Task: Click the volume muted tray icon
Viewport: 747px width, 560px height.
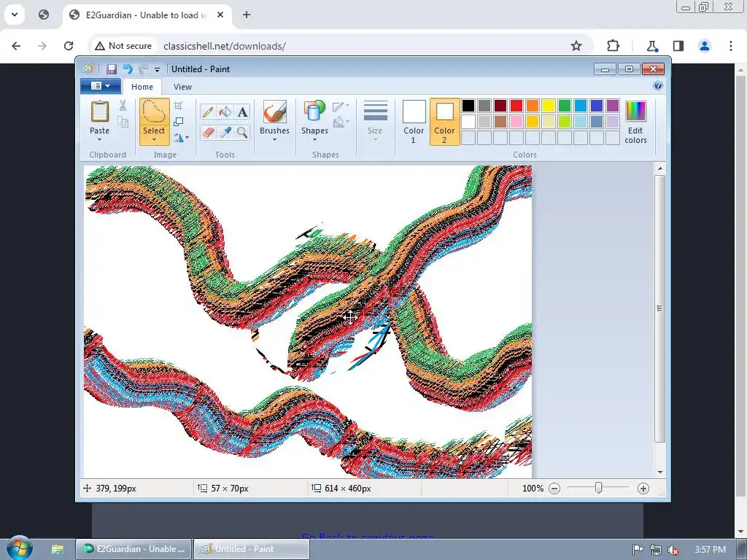Action: pos(673,550)
